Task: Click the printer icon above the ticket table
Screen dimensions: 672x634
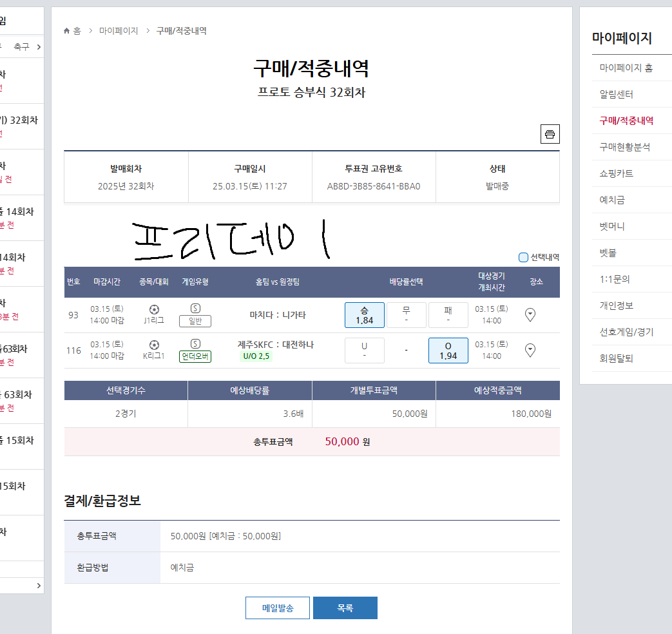Action: tap(550, 134)
